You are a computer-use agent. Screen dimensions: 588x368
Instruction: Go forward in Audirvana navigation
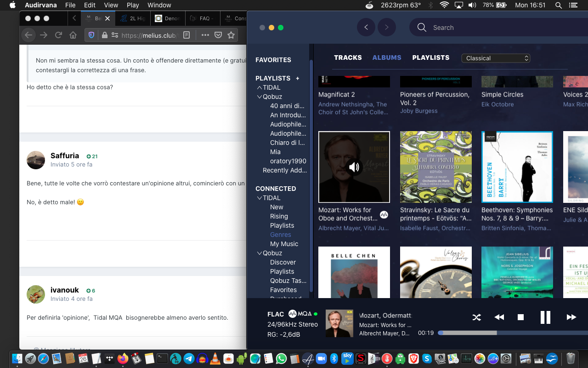click(x=387, y=28)
